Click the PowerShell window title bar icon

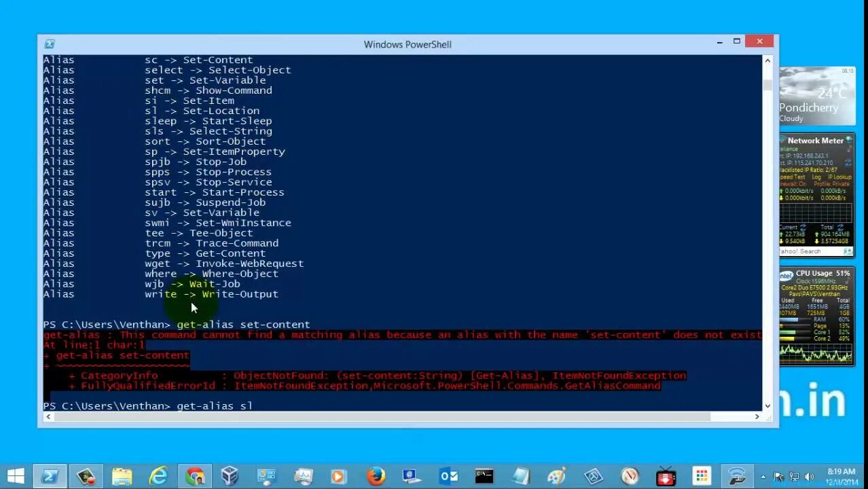pos(50,44)
